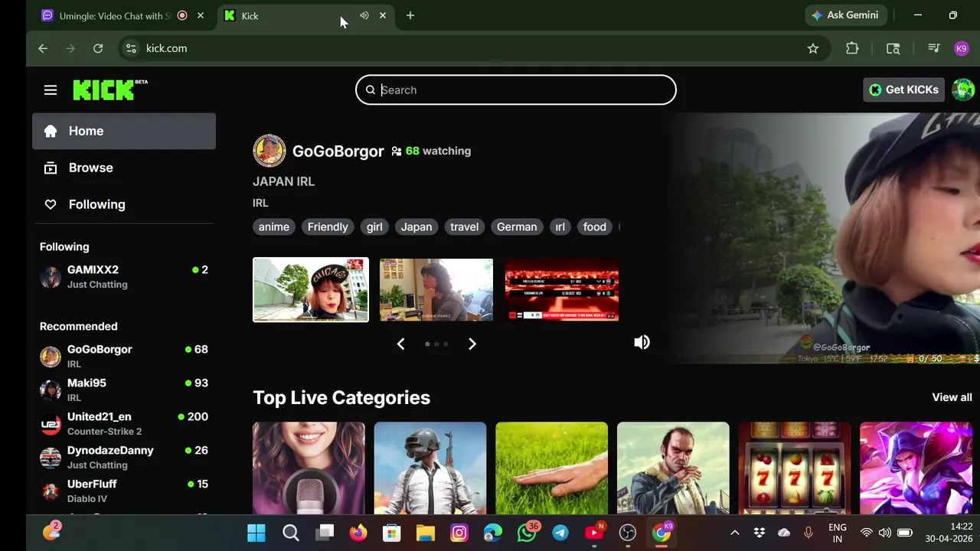
Task: Open the hamburger sidebar menu
Action: pos(51,90)
